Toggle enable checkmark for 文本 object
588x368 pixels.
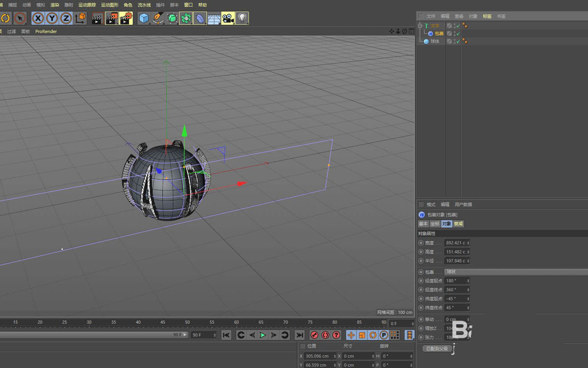pos(458,26)
